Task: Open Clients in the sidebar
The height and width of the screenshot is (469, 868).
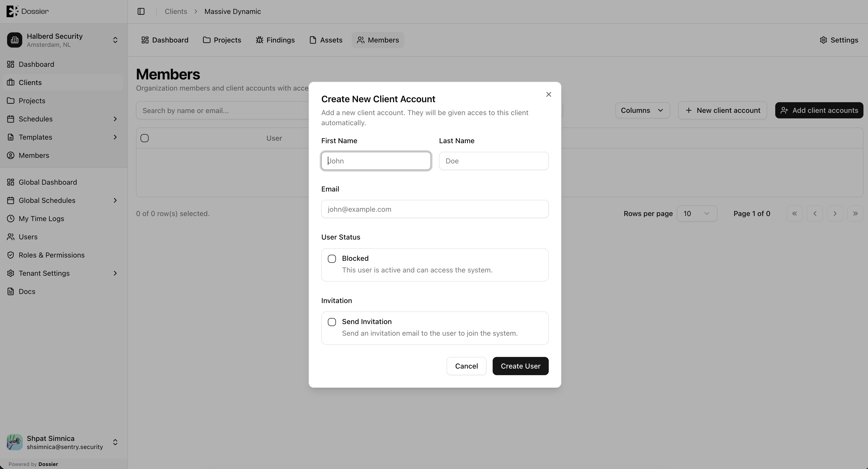Action: [63, 82]
